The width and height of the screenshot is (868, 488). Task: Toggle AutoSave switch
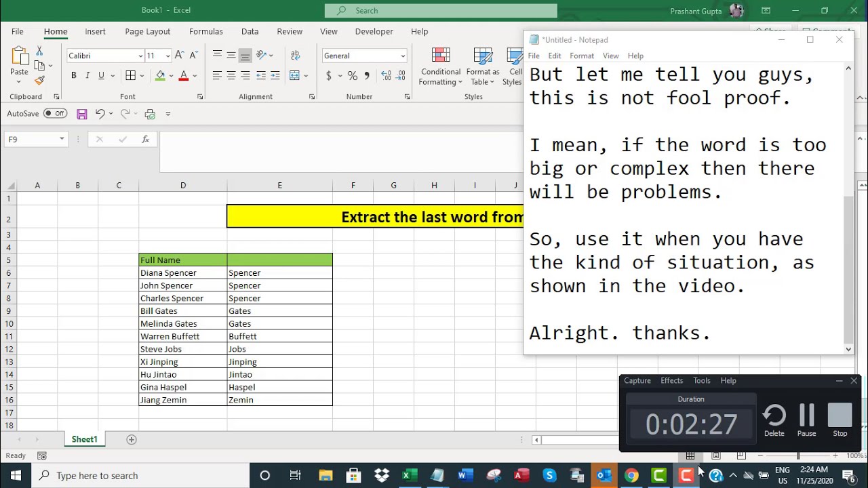tap(56, 114)
